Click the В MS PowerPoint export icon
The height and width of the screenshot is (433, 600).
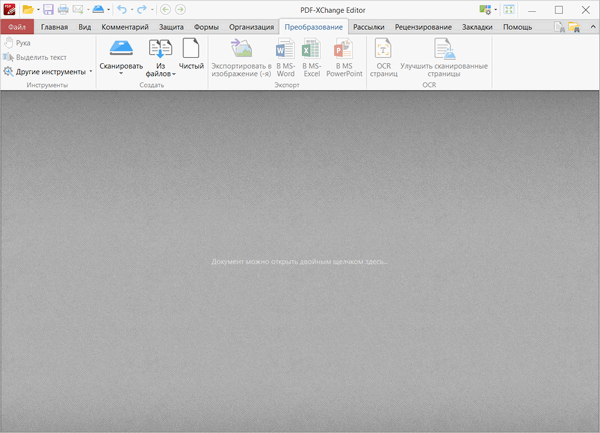pos(343,54)
